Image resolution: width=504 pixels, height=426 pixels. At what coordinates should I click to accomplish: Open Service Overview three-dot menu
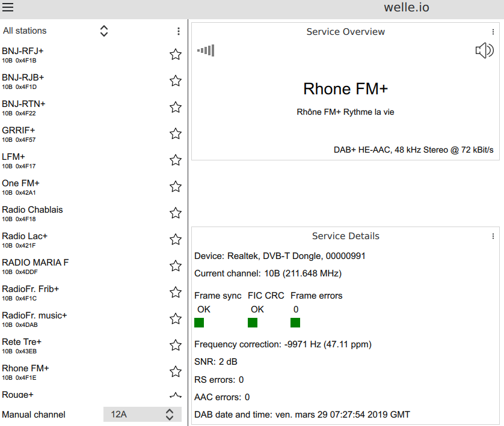[493, 32]
